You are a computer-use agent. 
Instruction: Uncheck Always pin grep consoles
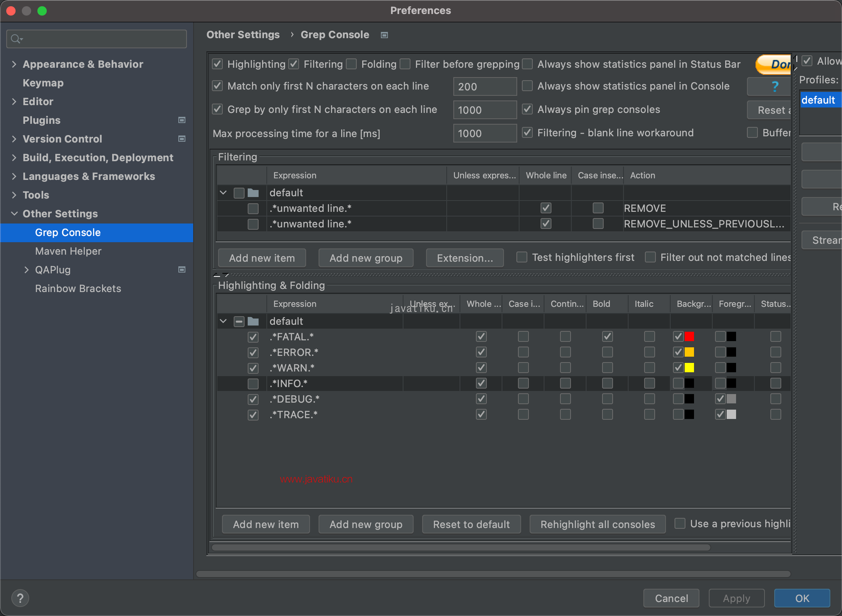(527, 109)
